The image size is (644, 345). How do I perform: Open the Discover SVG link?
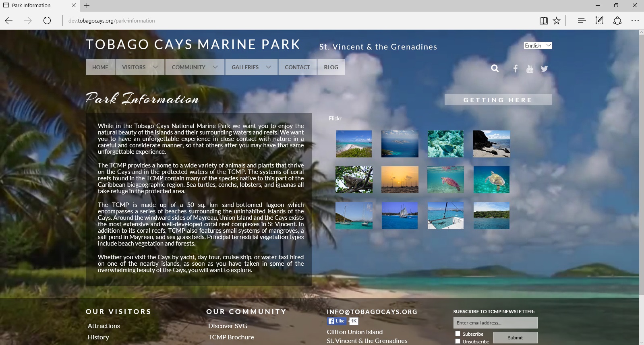(x=228, y=326)
